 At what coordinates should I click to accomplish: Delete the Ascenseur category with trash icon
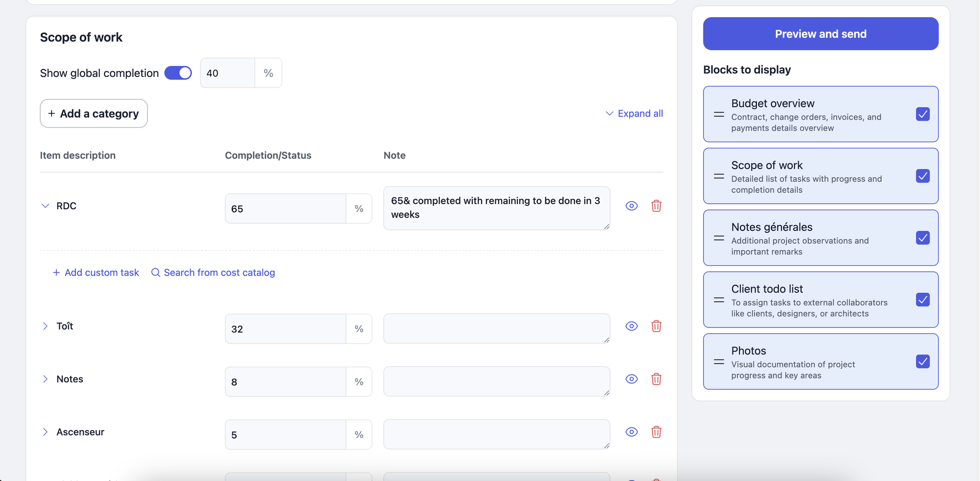(656, 432)
